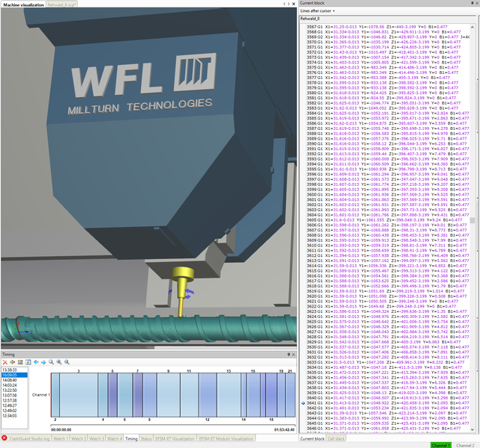Screen dimensions: 480x448
Task: Close the Current block panel
Action: [477, 3]
